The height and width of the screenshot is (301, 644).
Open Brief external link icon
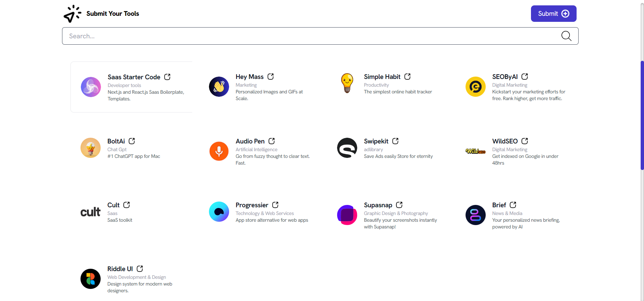513,205
